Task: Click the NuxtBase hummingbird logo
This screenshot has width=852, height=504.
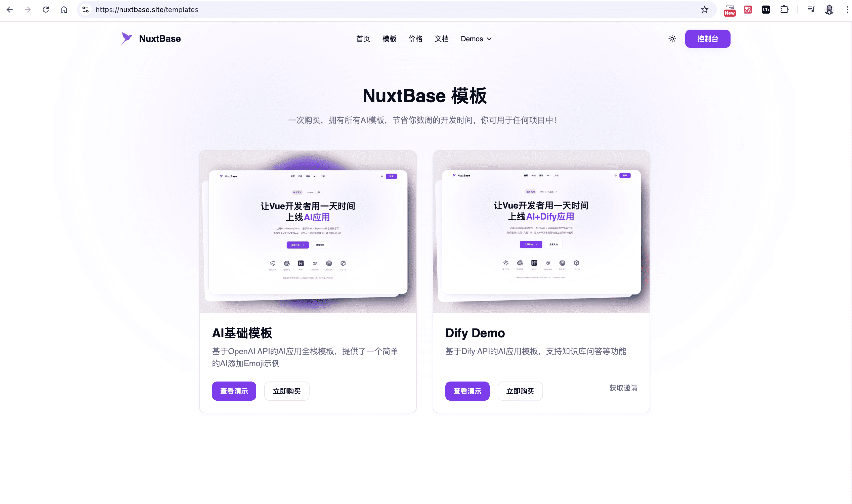Action: tap(127, 38)
